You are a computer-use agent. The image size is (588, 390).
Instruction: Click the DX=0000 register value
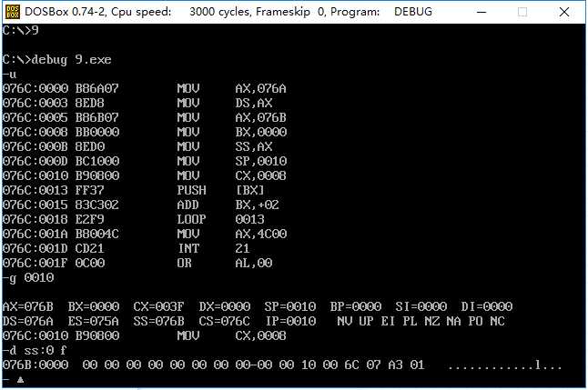tap(224, 306)
